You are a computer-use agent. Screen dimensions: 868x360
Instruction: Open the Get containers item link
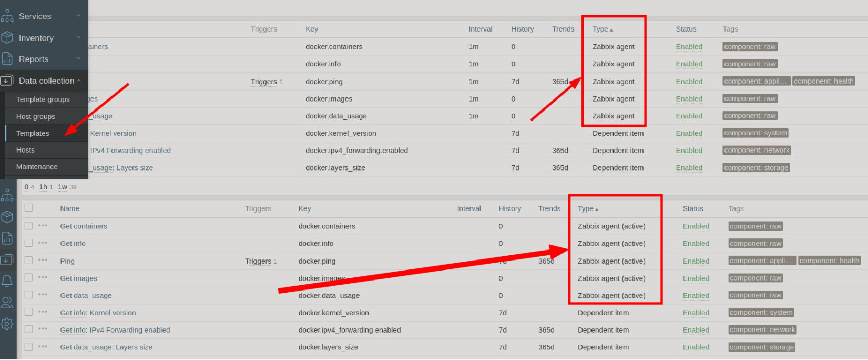pyautogui.click(x=84, y=226)
